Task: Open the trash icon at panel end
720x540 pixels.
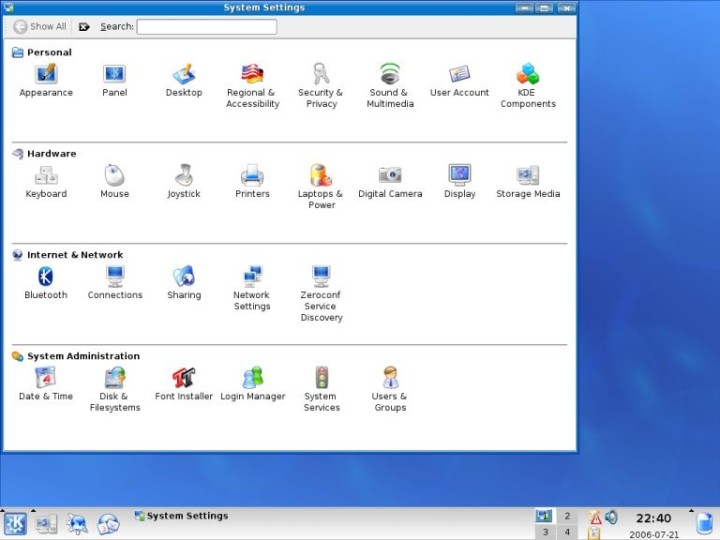Action: (704, 524)
